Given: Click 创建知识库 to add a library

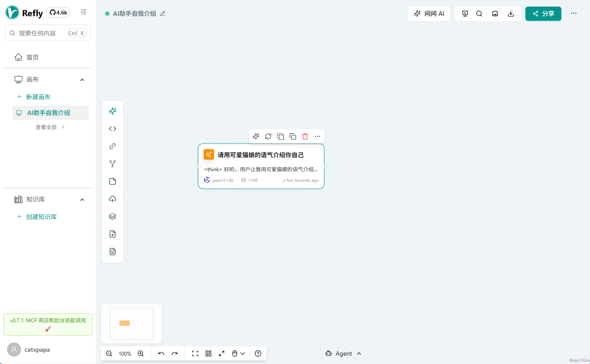Looking at the screenshot, I should [x=36, y=216].
